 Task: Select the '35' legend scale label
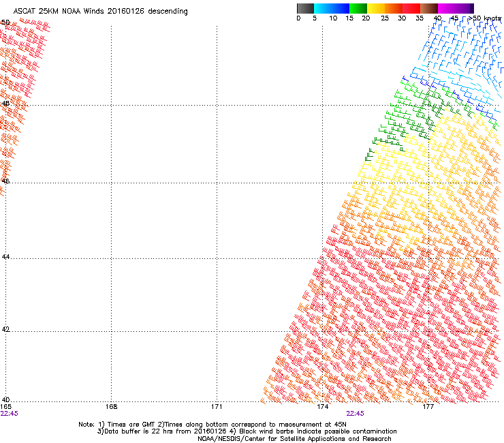tap(420, 18)
